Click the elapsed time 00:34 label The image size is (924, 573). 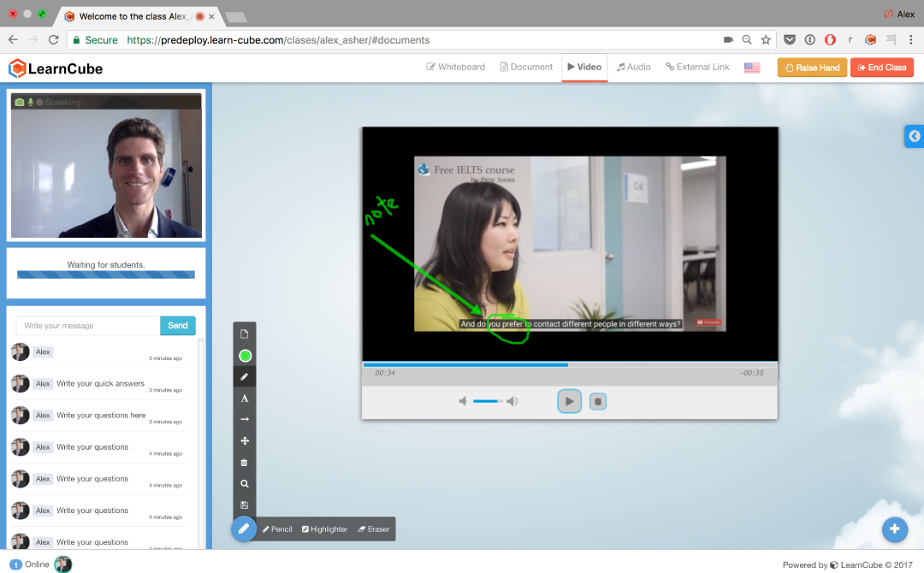(385, 373)
